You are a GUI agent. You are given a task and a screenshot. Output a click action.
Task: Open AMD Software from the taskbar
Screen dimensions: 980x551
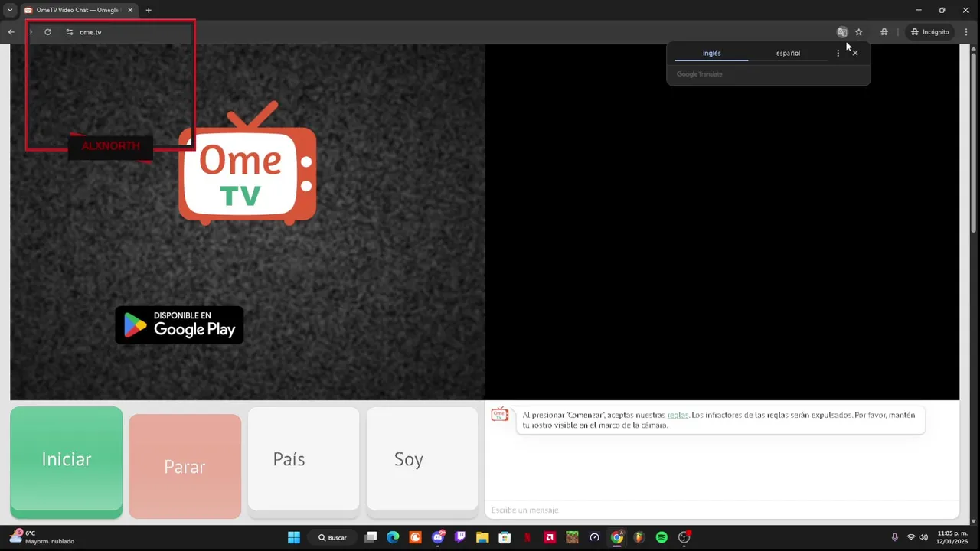(x=550, y=537)
